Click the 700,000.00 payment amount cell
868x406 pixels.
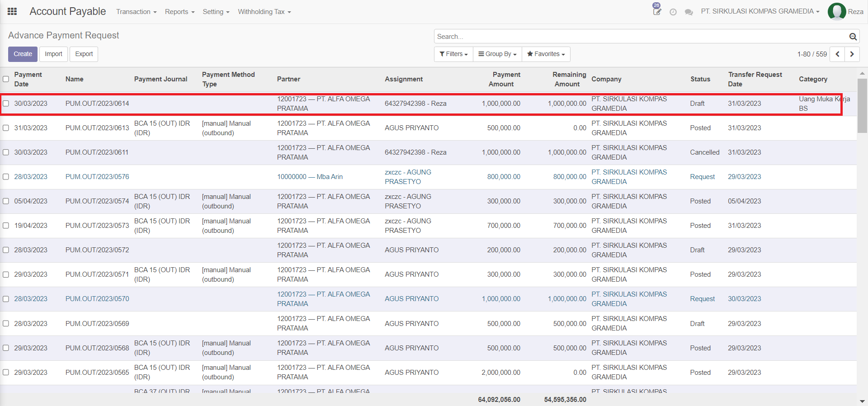[504, 226]
